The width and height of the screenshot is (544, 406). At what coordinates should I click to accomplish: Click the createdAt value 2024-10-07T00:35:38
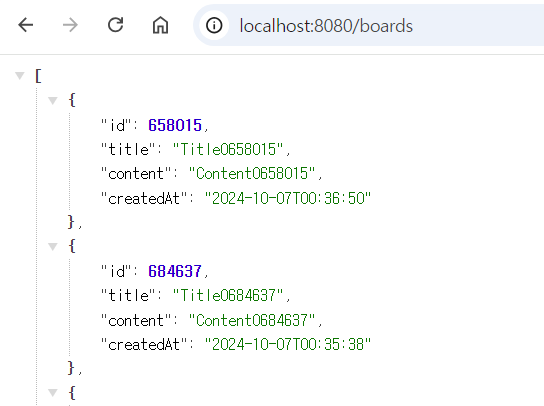coord(288,345)
